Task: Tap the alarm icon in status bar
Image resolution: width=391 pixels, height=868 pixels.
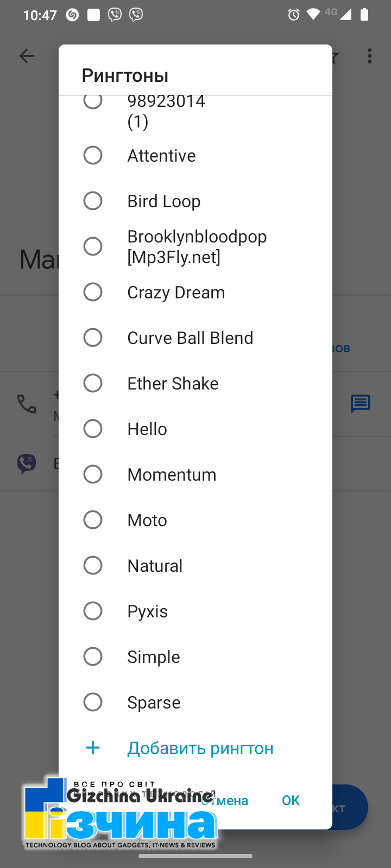Action: point(294,15)
